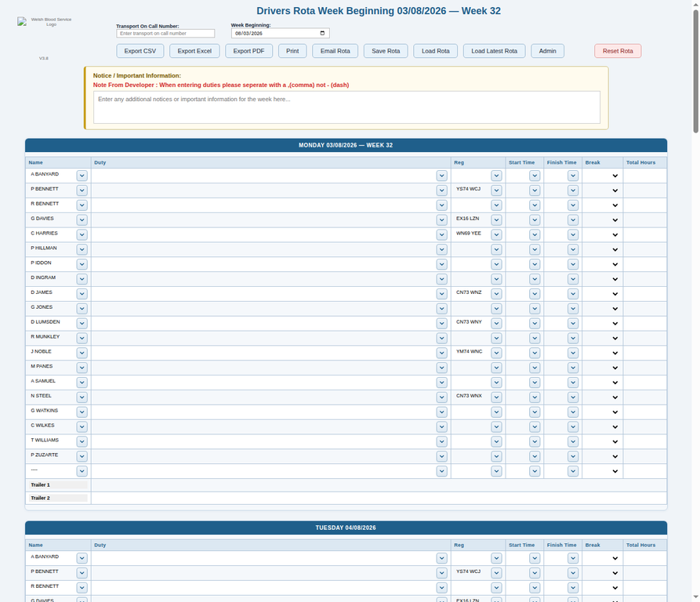Open name dropdown for P BENNETT on Monday
Screen dimensions: 700x602
(x=82, y=190)
